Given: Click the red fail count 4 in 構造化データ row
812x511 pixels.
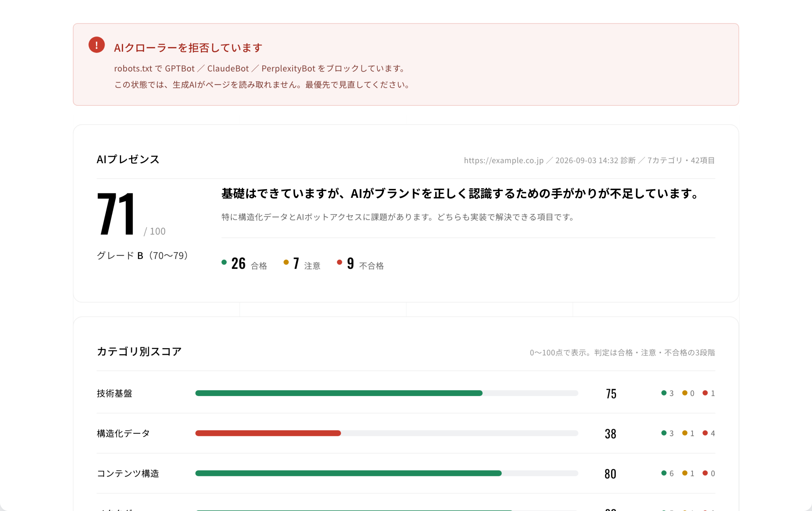Looking at the screenshot, I should pos(709,433).
